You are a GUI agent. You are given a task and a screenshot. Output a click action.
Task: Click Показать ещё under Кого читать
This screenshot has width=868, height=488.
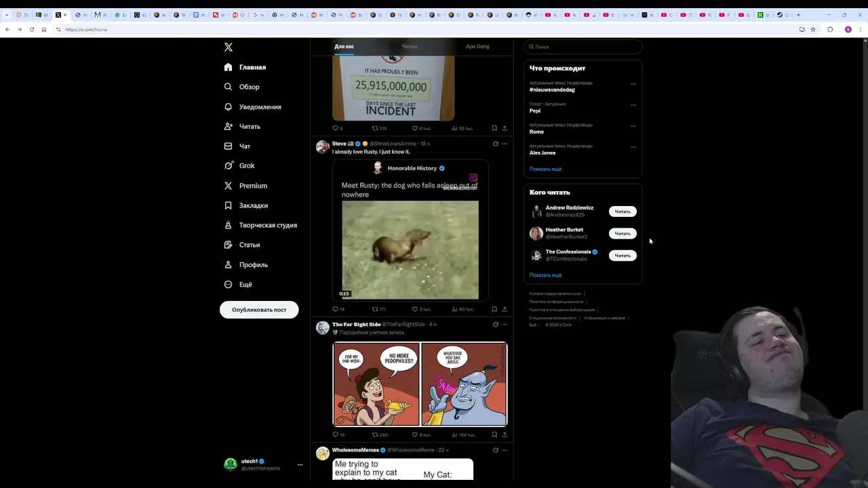pos(545,275)
